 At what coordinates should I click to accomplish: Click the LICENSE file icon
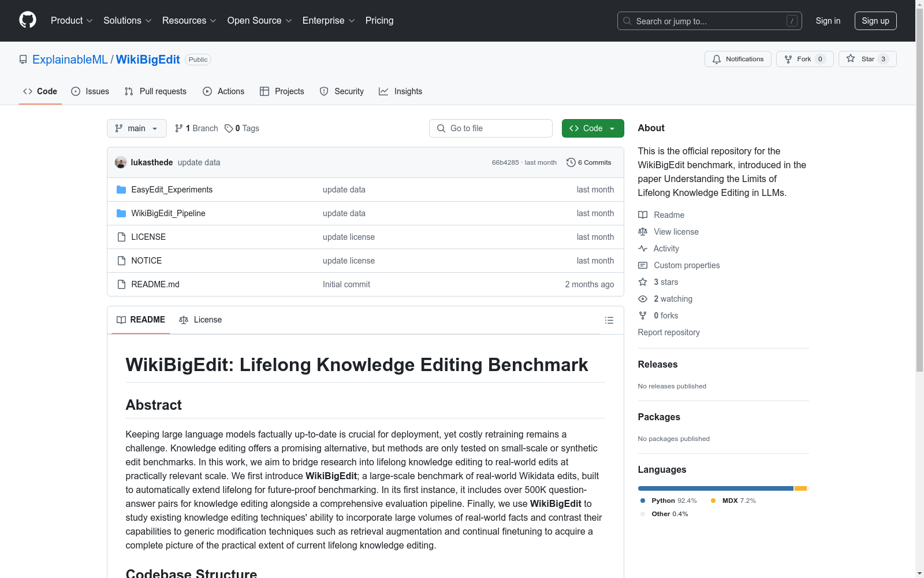tap(121, 237)
